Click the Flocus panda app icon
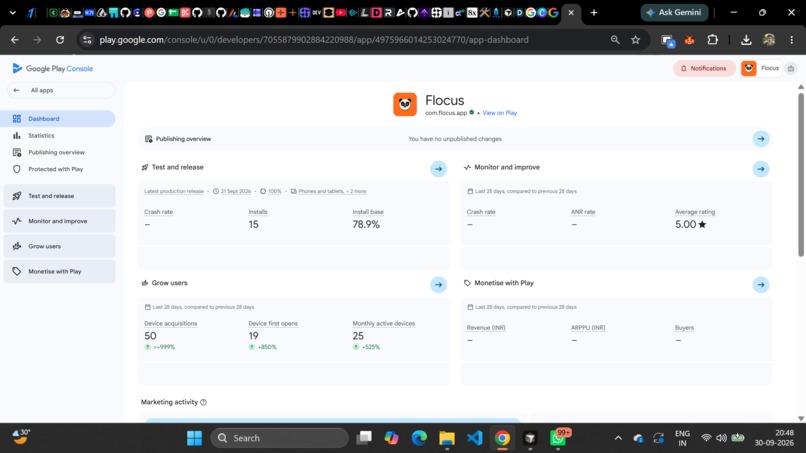 click(x=405, y=104)
